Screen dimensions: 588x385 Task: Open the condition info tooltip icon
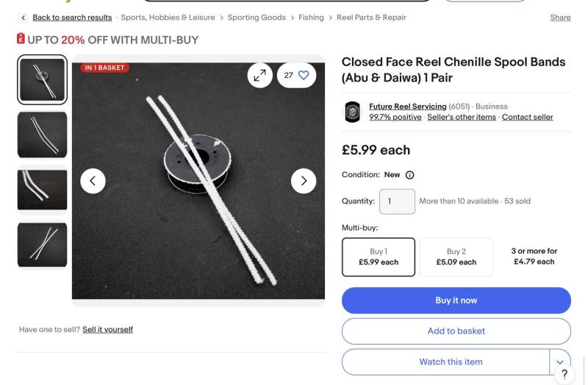410,175
